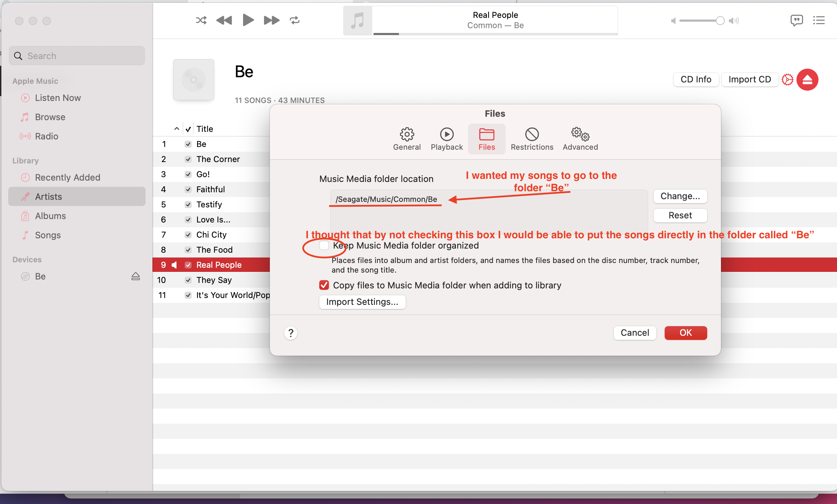Adjust the volume slider knob

coord(720,21)
